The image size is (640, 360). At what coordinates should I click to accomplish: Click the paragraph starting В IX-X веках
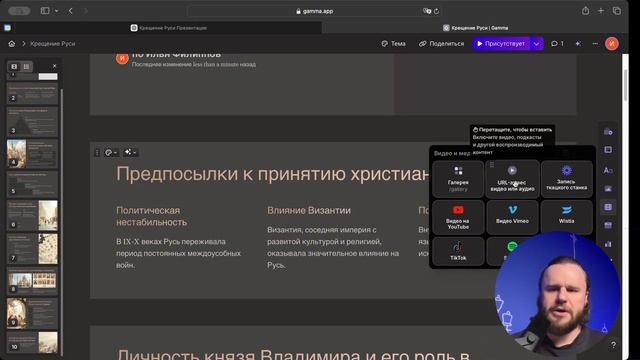tap(178, 253)
